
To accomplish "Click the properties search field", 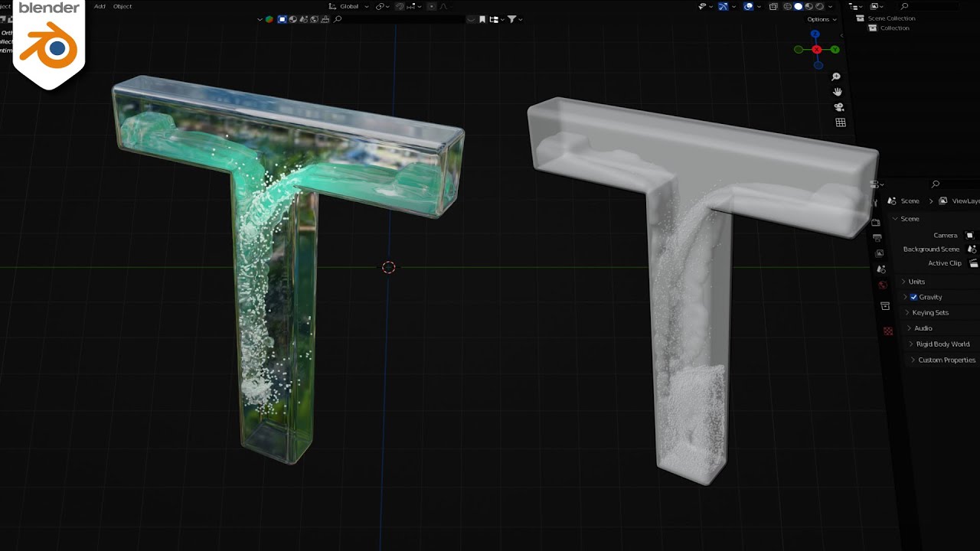I will 953,184.
